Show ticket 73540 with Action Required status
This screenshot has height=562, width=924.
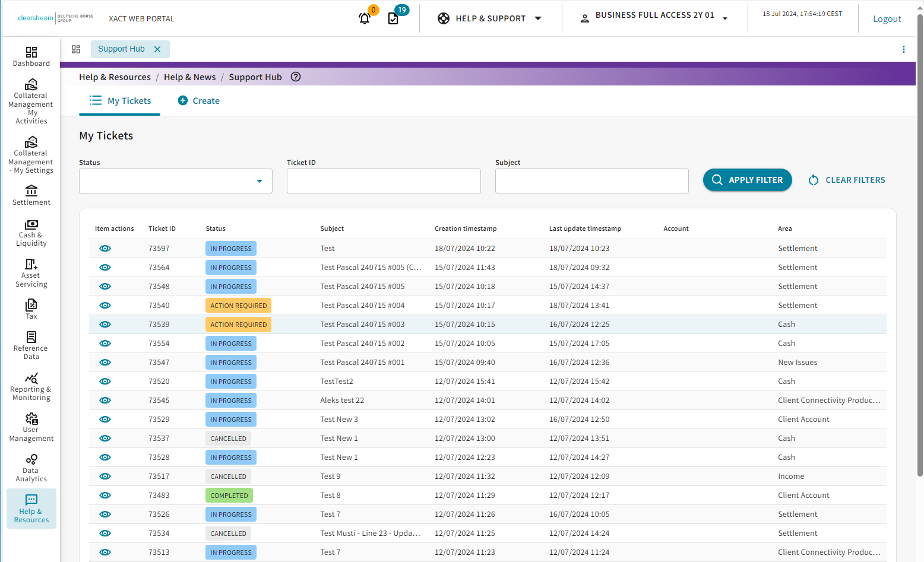[105, 305]
